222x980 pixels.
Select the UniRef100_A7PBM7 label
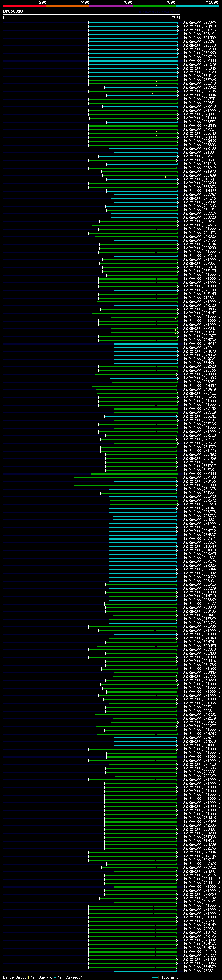click(199, 328)
